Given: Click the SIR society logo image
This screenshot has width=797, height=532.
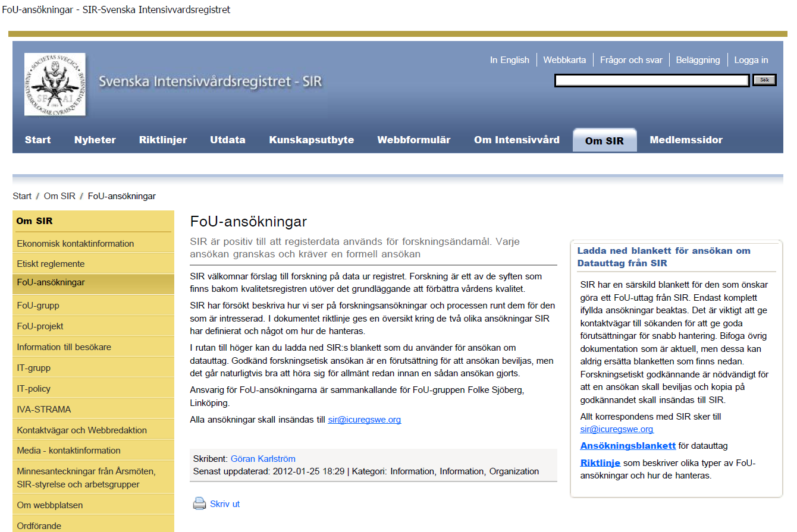Looking at the screenshot, I should pos(55,84).
